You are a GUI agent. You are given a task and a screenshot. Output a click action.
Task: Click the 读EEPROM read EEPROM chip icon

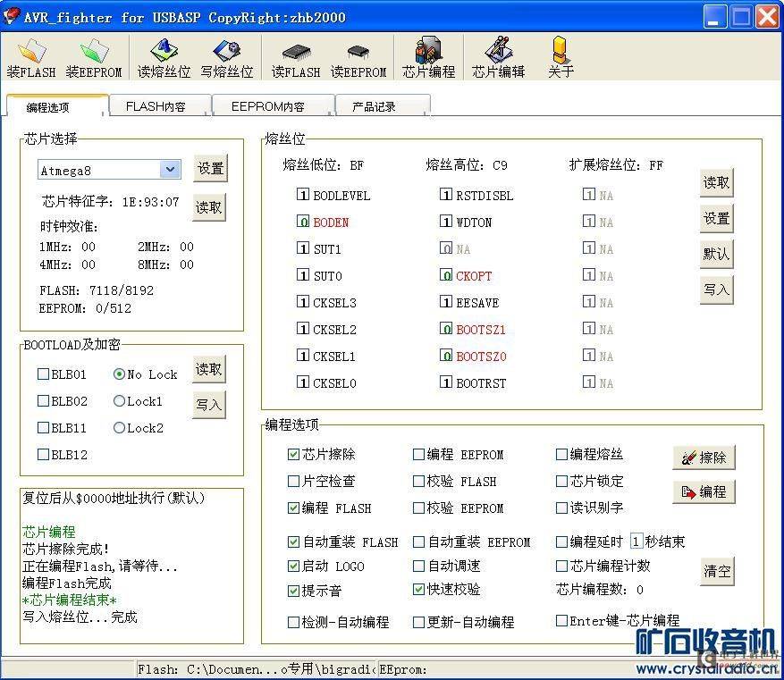click(358, 58)
